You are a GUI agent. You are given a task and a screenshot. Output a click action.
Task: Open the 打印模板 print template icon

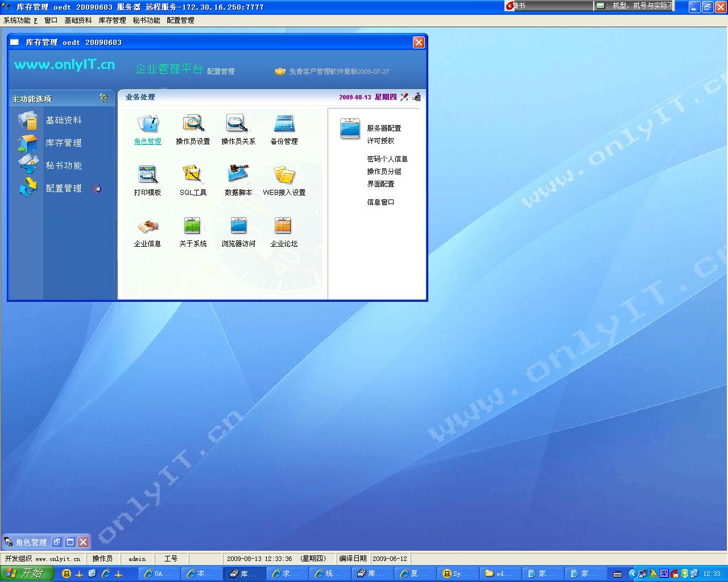pos(147,175)
